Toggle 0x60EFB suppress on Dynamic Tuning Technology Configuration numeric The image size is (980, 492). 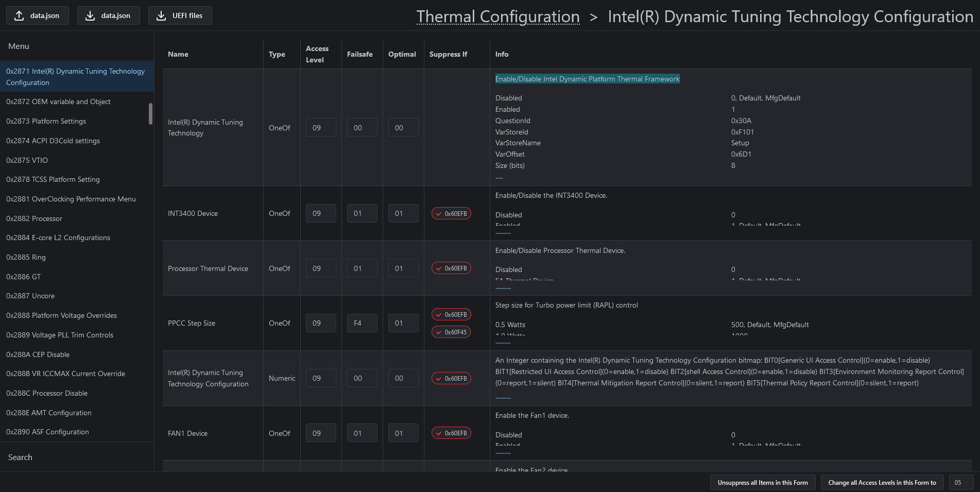pos(451,378)
